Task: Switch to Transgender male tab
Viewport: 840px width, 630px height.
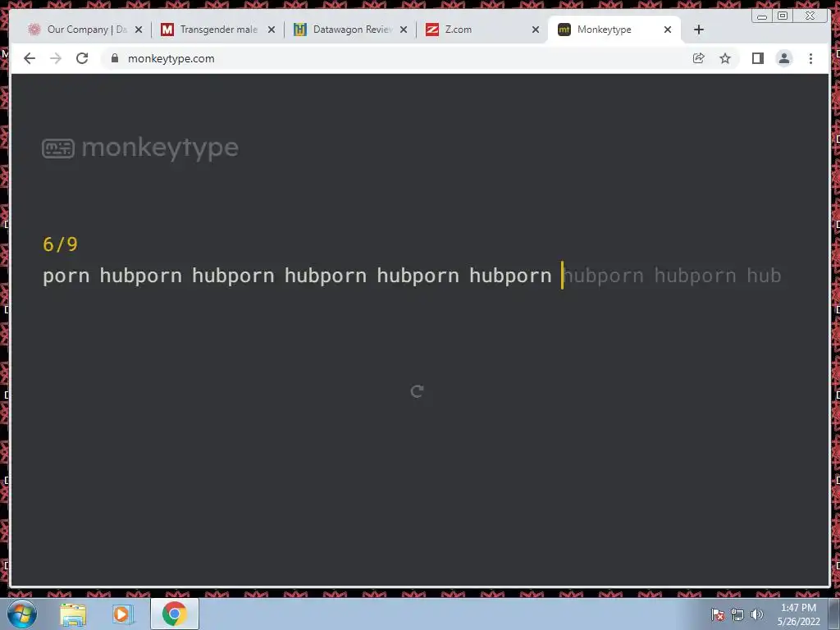Action: tap(218, 30)
